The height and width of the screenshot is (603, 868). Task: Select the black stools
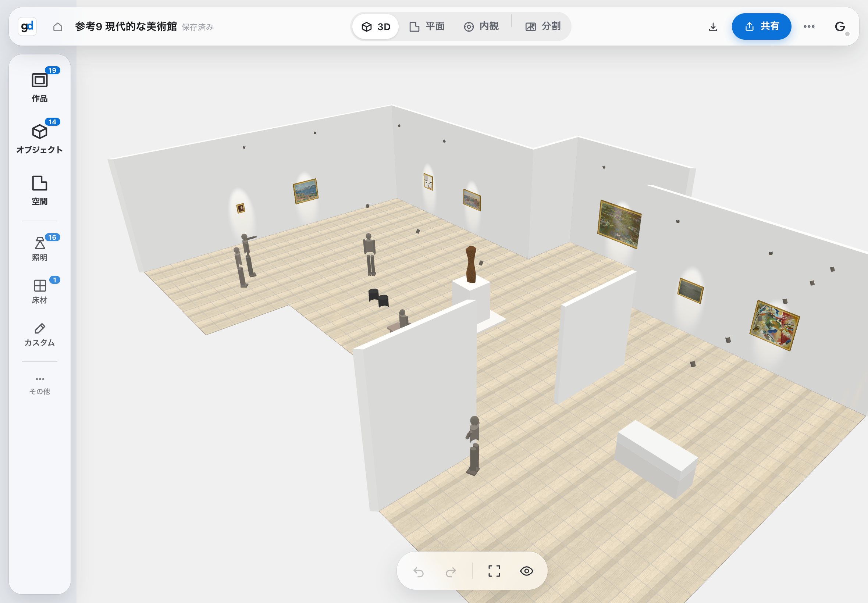(378, 298)
